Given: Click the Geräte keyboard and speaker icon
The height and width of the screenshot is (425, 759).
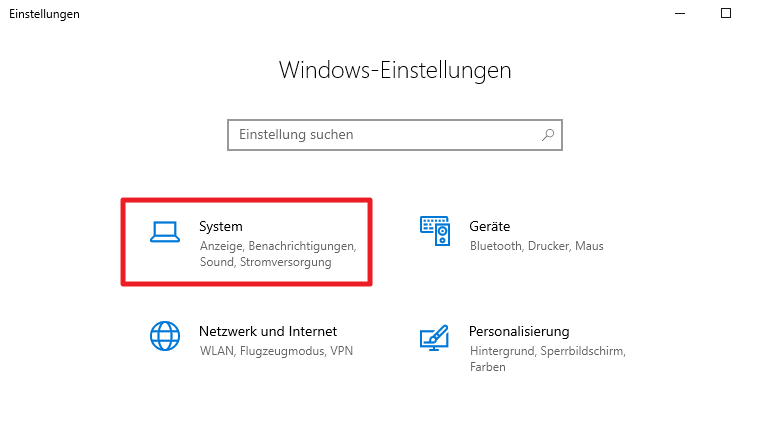Looking at the screenshot, I should click(435, 231).
